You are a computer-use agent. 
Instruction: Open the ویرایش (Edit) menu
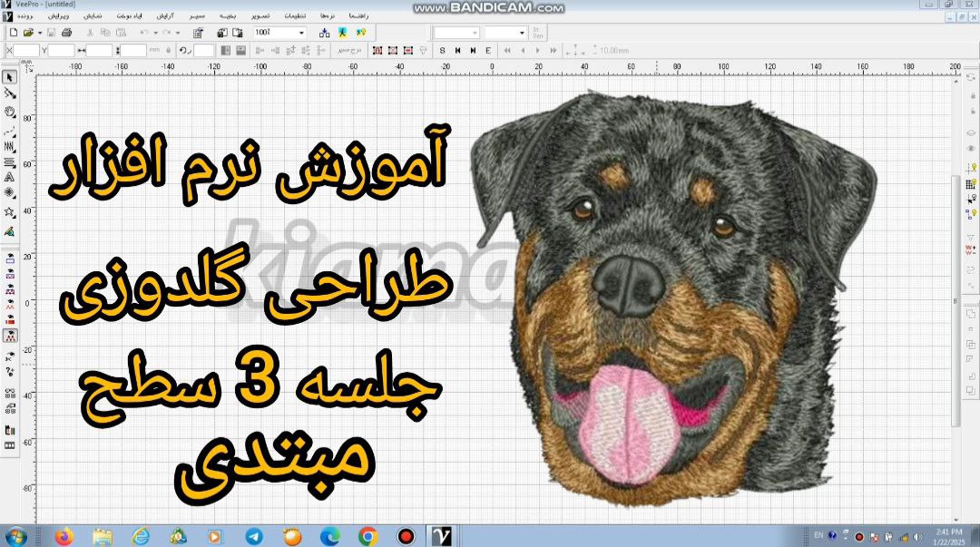coord(58,17)
